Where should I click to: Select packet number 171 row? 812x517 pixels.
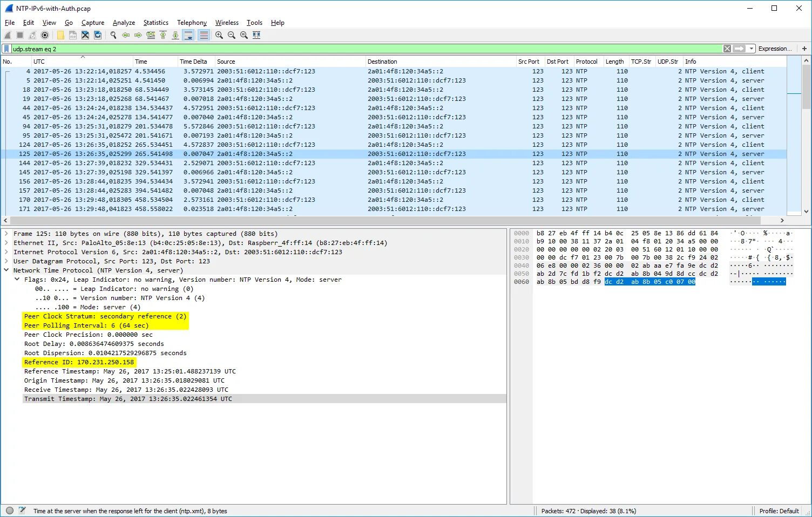pos(394,209)
